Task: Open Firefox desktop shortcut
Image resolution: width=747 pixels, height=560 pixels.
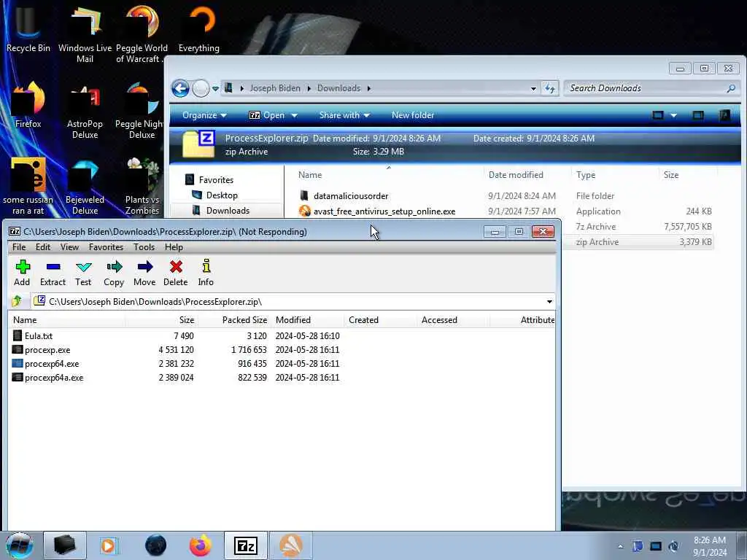Action: tap(28, 105)
